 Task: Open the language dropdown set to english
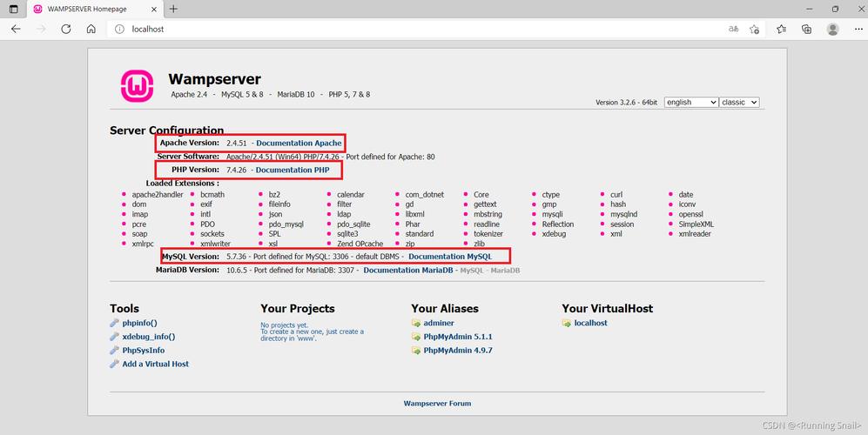(691, 103)
